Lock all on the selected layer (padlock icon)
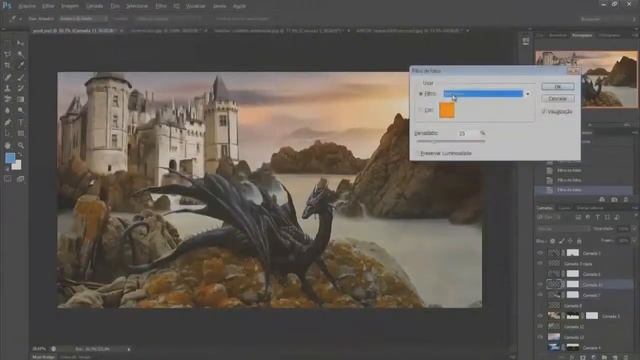Viewport: 640px width, 360px height. click(x=579, y=241)
